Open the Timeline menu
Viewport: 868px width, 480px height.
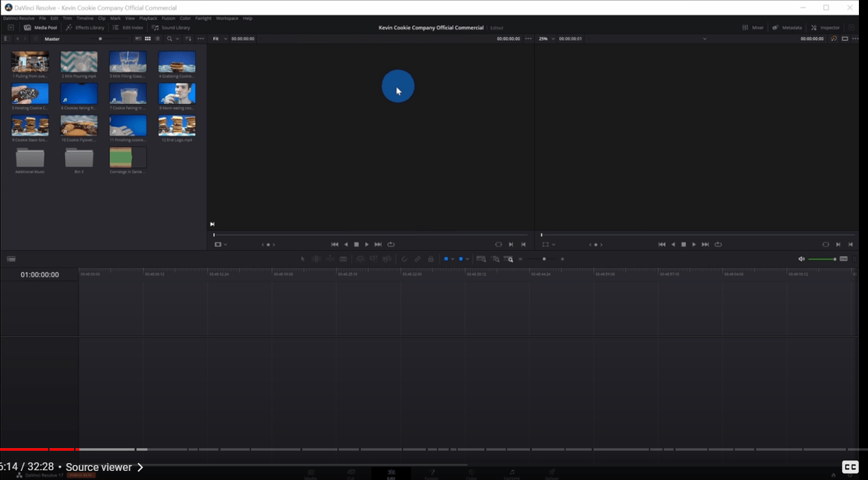tap(85, 18)
